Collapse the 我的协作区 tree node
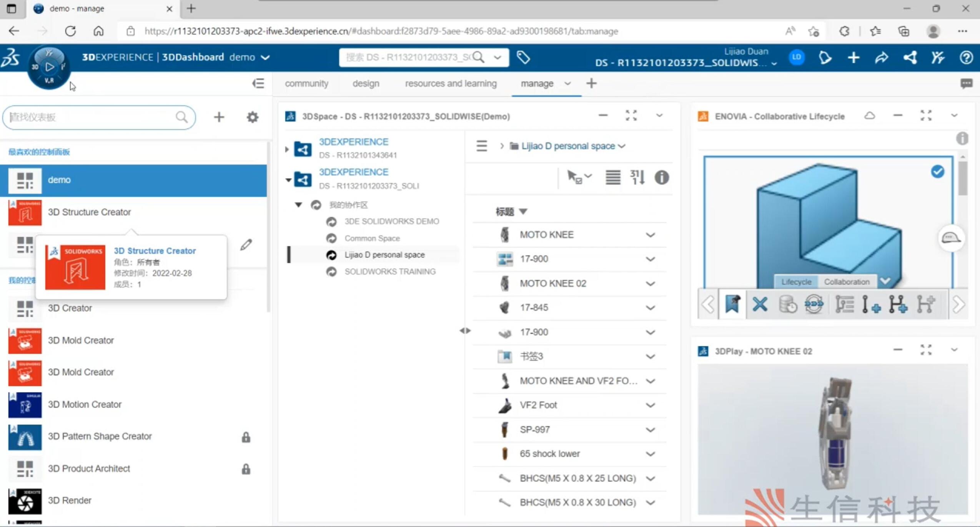This screenshot has width=980, height=527. point(298,205)
